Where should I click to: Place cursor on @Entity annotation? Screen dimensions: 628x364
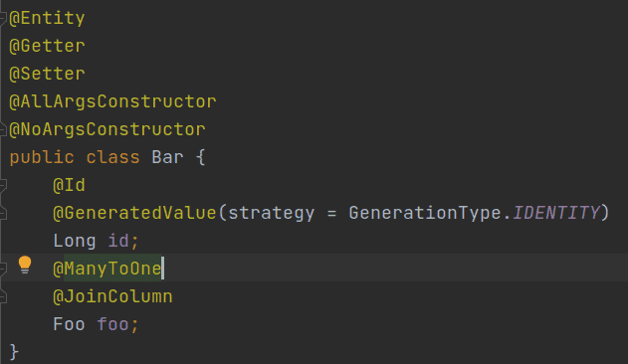point(47,19)
